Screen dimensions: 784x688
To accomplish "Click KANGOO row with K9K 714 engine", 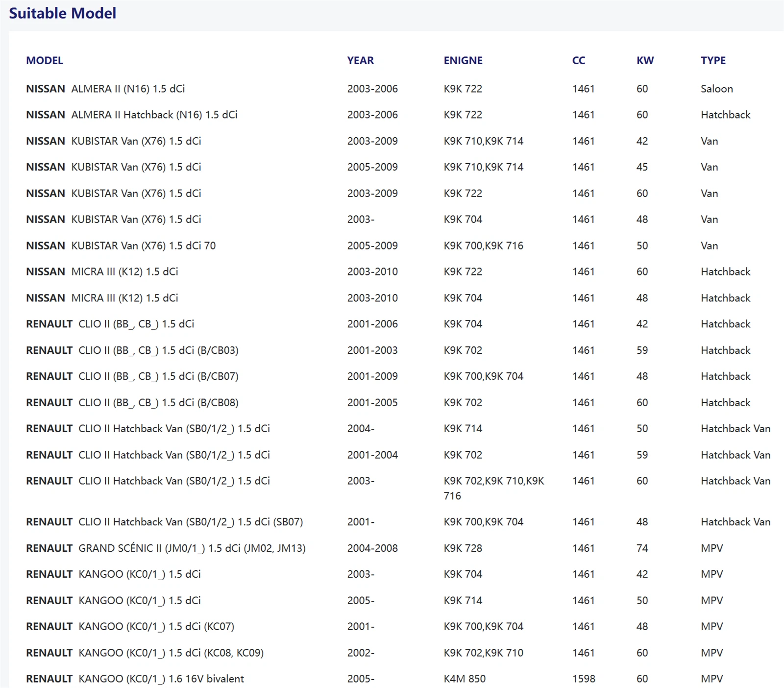I will coord(398,600).
